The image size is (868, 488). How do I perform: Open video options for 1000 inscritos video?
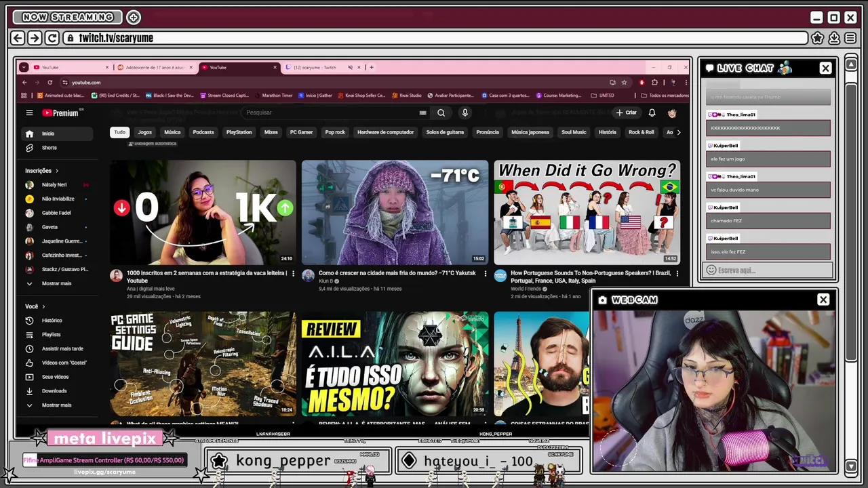click(x=294, y=274)
